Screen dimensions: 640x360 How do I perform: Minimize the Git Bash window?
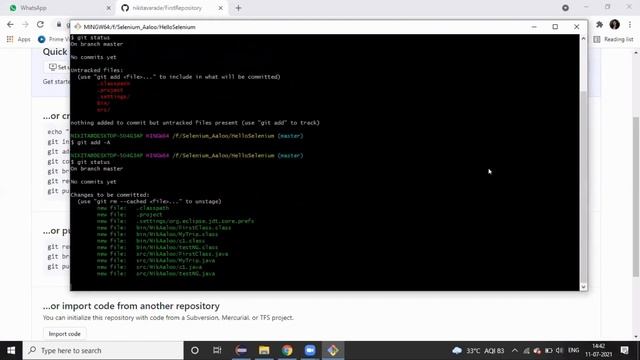[534, 27]
